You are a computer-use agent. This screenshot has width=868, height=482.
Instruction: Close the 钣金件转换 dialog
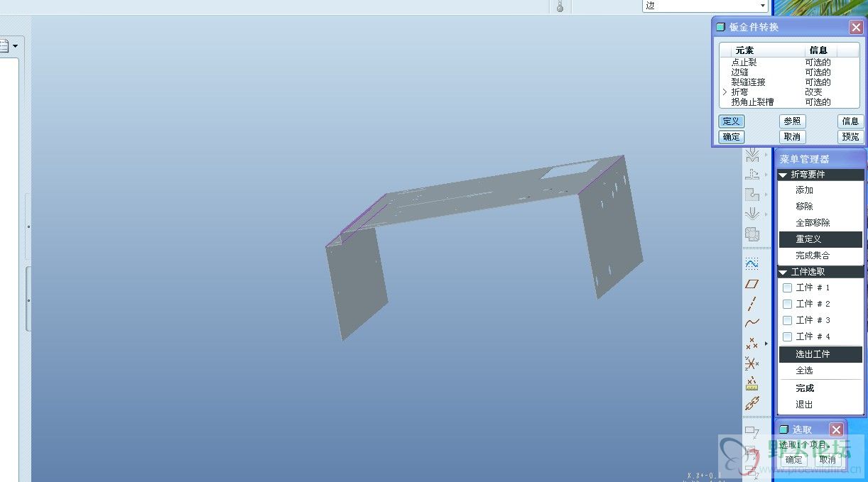(856, 27)
